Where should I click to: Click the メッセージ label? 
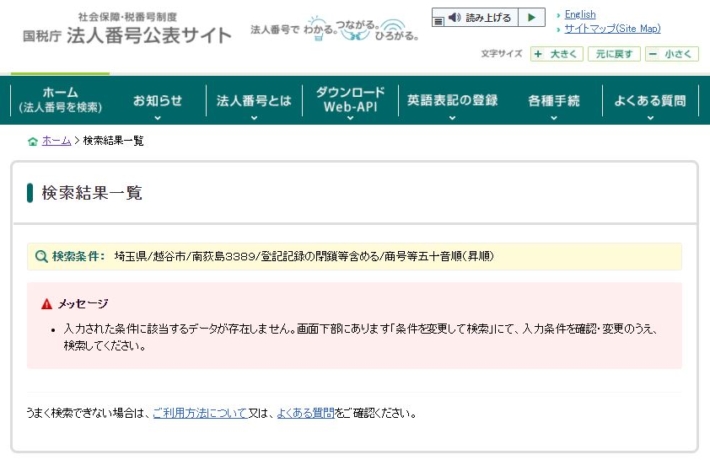83,304
